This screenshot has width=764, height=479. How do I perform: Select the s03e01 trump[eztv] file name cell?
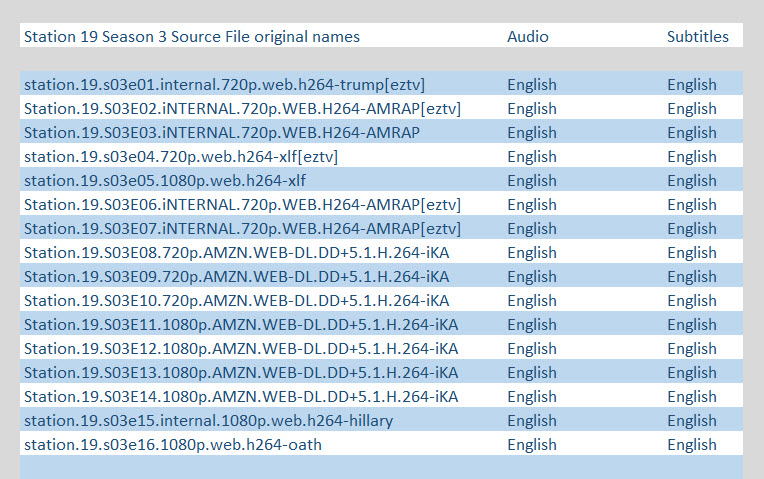(225, 85)
